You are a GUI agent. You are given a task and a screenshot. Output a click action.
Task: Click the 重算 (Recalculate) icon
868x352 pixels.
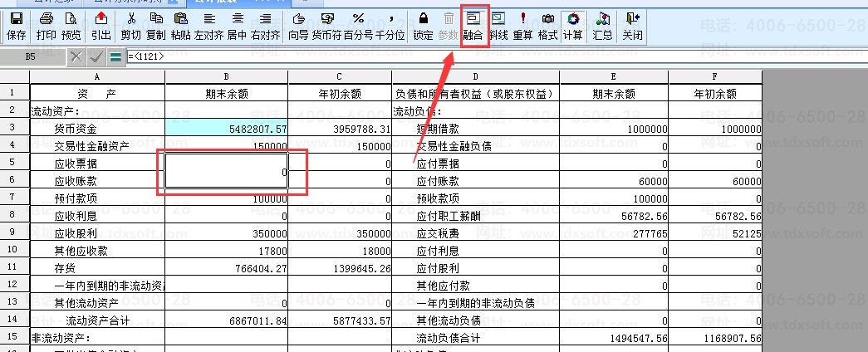(522, 27)
